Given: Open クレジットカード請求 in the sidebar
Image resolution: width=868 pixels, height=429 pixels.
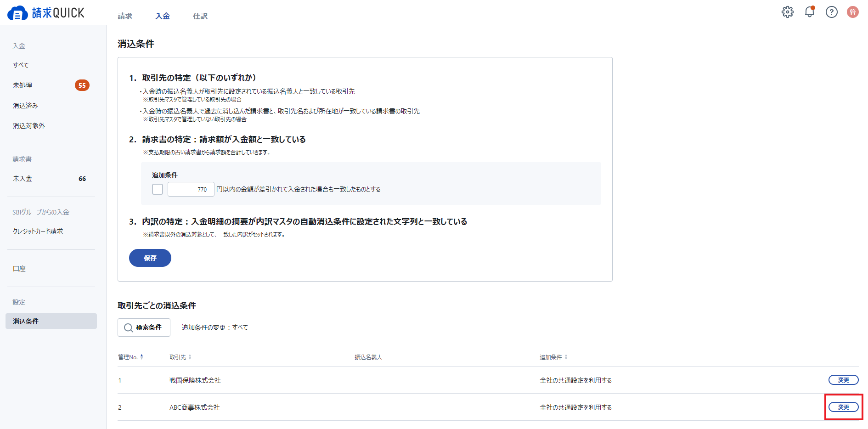Looking at the screenshot, I should pyautogui.click(x=38, y=231).
